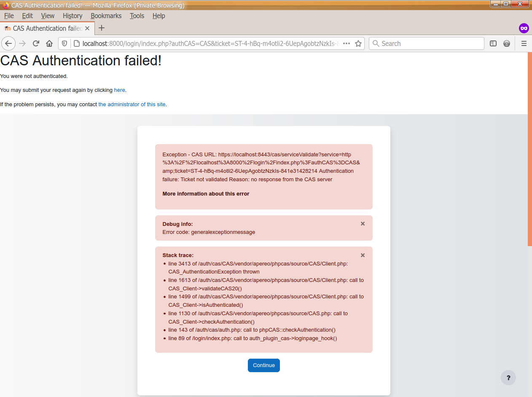Click the orange vertical scrollbar
The width and height of the screenshot is (532, 397).
pos(530,149)
